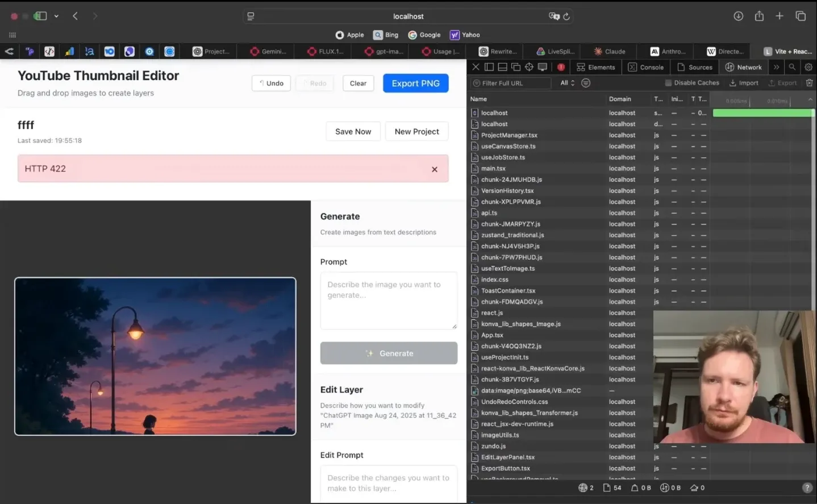The width and height of the screenshot is (817, 504).
Task: Clear network items with the trash icon
Action: point(809,83)
